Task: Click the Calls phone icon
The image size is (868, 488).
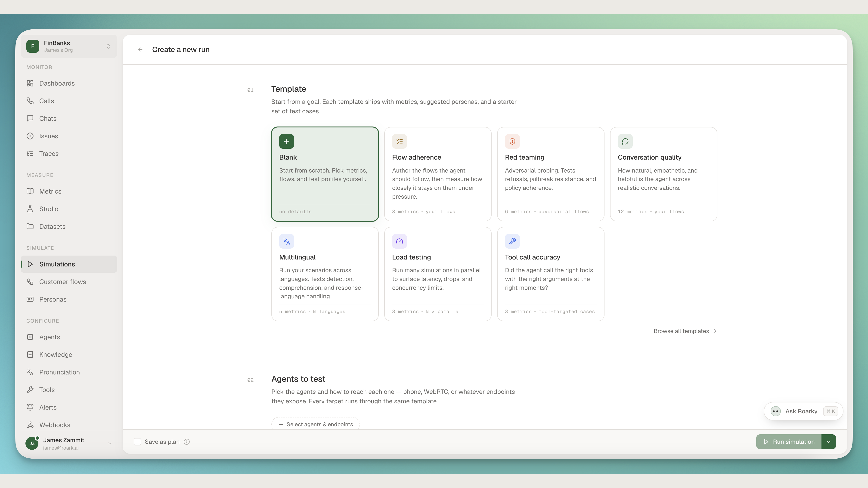Action: tap(30, 101)
